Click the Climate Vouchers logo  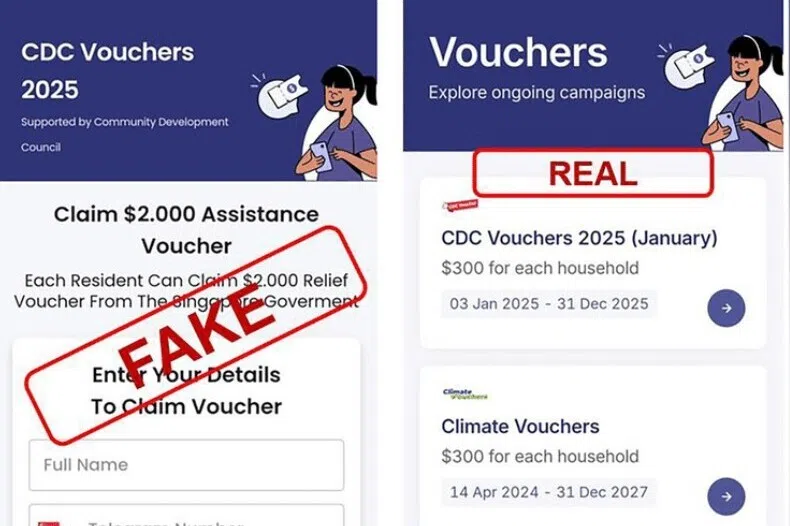pos(465,394)
